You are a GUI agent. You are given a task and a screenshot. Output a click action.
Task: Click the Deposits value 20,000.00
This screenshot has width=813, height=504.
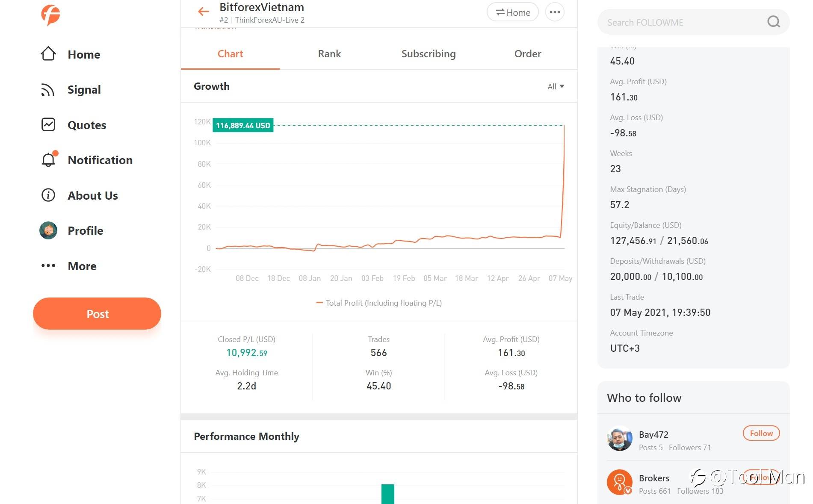(631, 277)
